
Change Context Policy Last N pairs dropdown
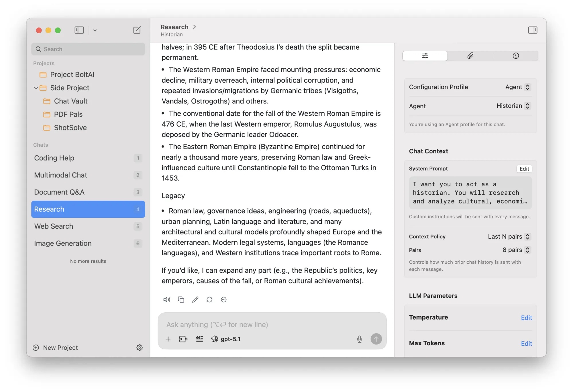pyautogui.click(x=509, y=237)
